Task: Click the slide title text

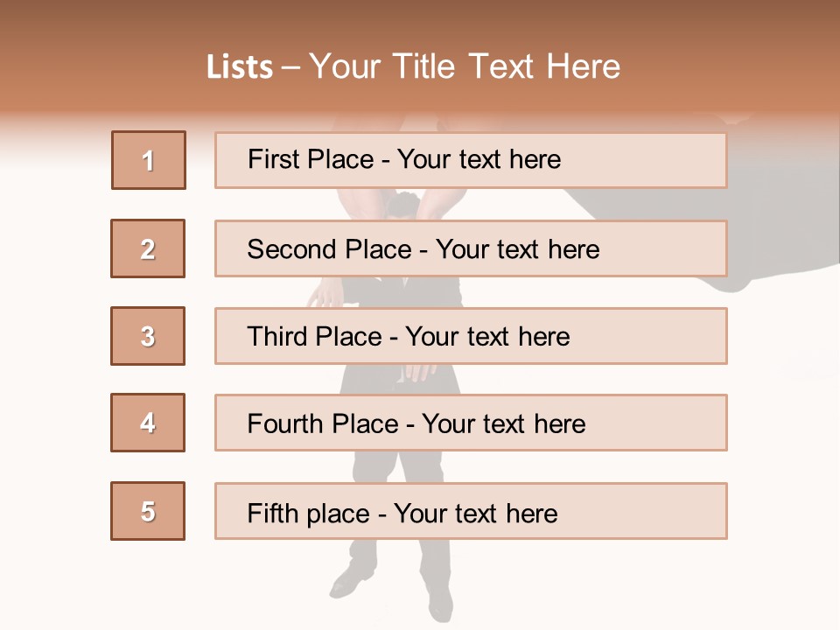Action: [x=413, y=66]
